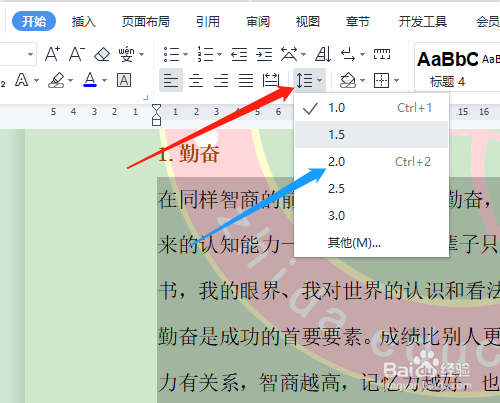The image size is (500, 403).
Task: Go to the 引用 tab
Action: (x=208, y=22)
